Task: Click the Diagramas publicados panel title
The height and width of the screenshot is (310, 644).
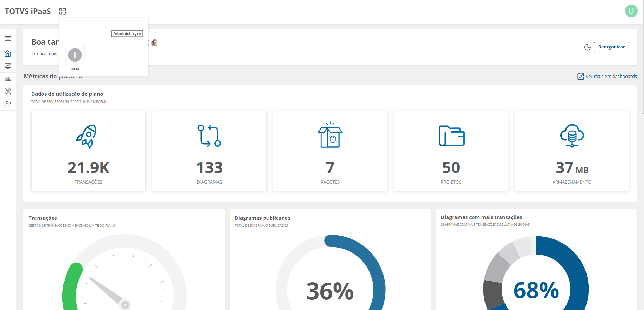Action: (263, 218)
